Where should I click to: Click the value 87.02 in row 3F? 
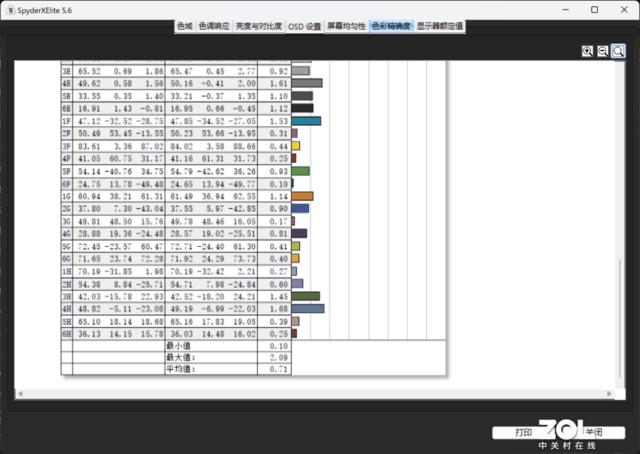coord(152,146)
